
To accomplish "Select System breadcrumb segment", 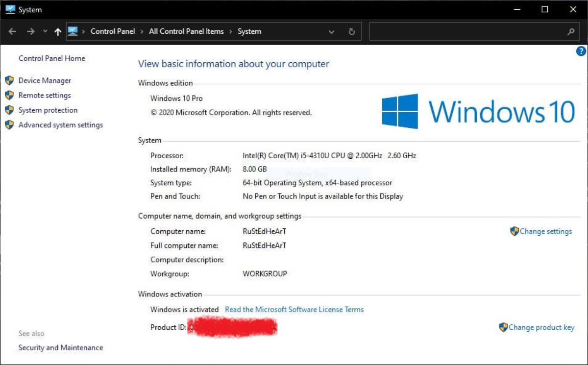I will (x=249, y=31).
